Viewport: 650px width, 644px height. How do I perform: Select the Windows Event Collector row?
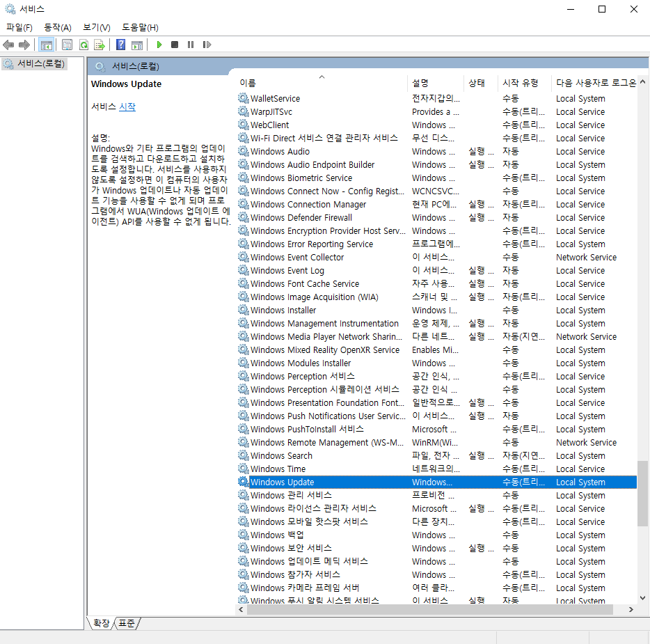tap(437, 257)
